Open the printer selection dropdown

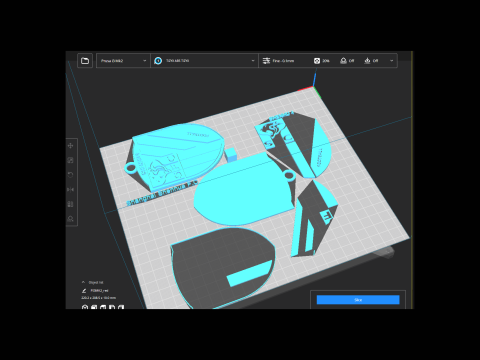(123, 61)
